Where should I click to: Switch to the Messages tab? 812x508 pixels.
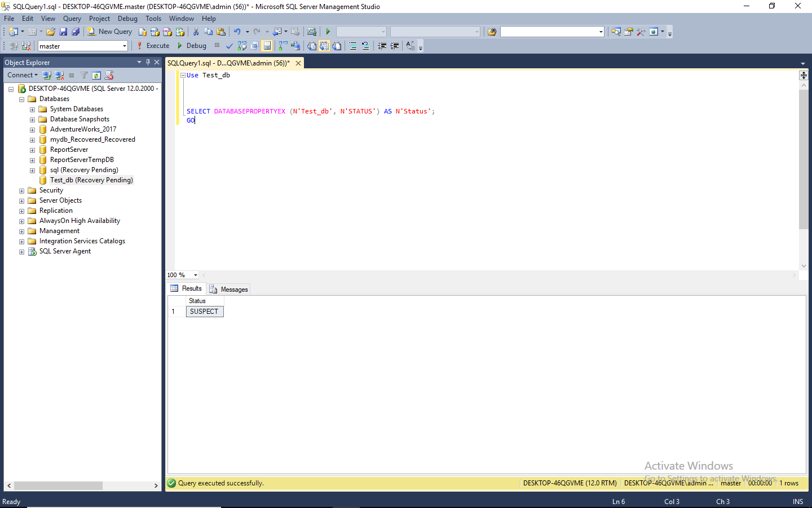point(228,289)
